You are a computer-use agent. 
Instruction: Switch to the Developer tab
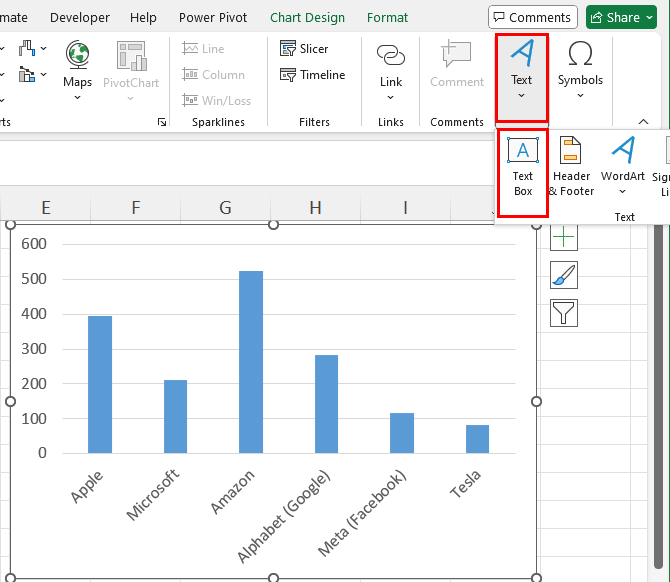(80, 18)
